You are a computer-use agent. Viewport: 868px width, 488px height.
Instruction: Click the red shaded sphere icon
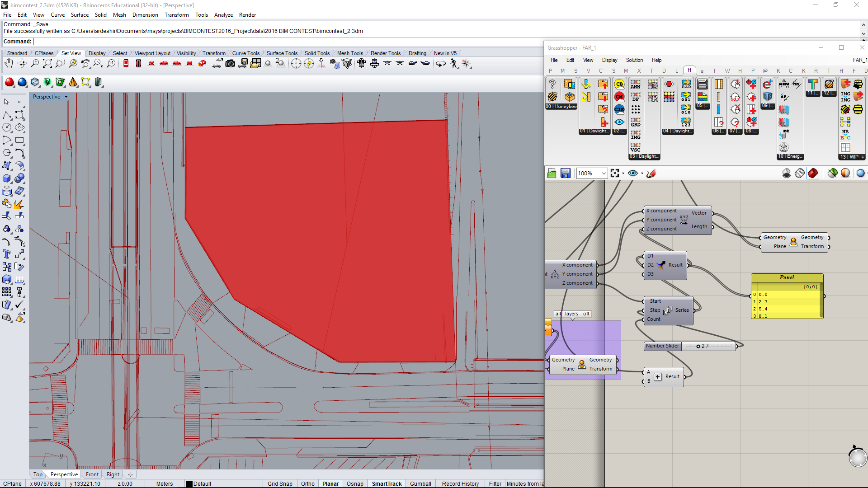click(x=9, y=82)
